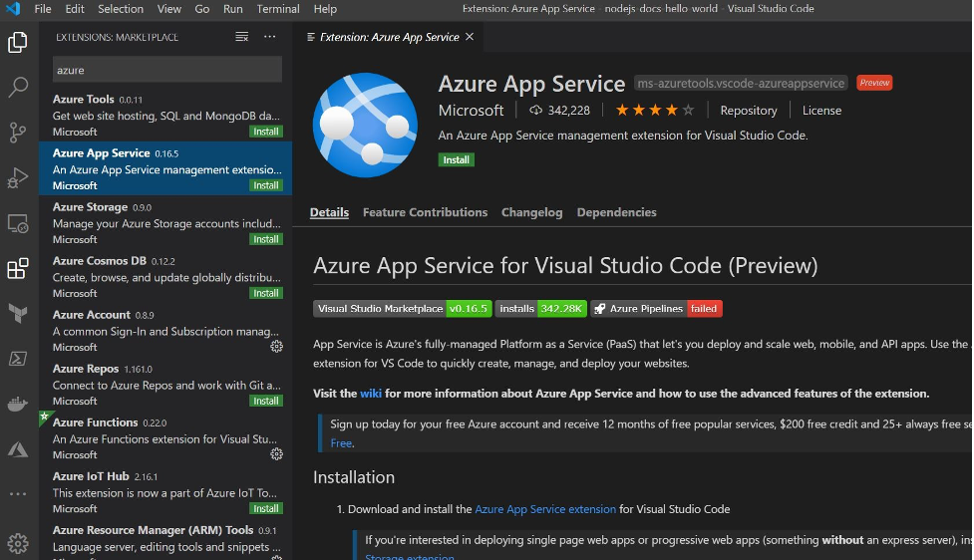Image resolution: width=974 pixels, height=560 pixels.
Task: Click the download count icon
Action: pos(535,111)
